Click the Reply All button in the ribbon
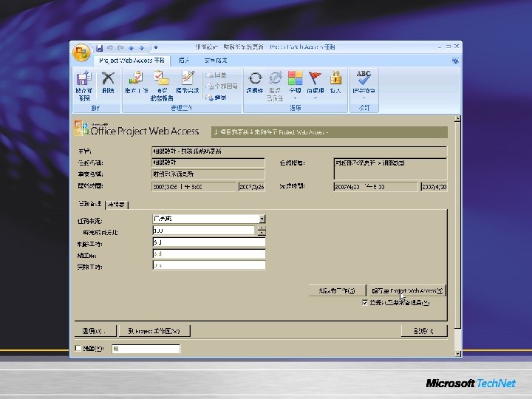 222,86
